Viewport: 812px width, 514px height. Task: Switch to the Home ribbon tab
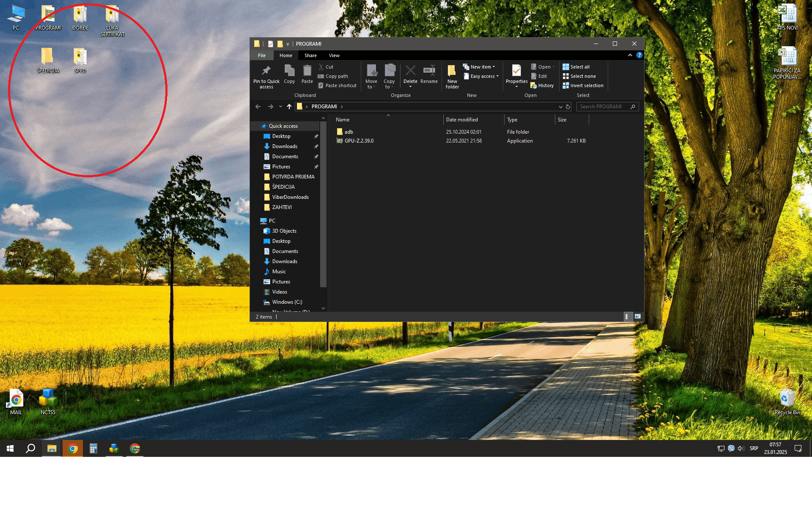pyautogui.click(x=285, y=55)
